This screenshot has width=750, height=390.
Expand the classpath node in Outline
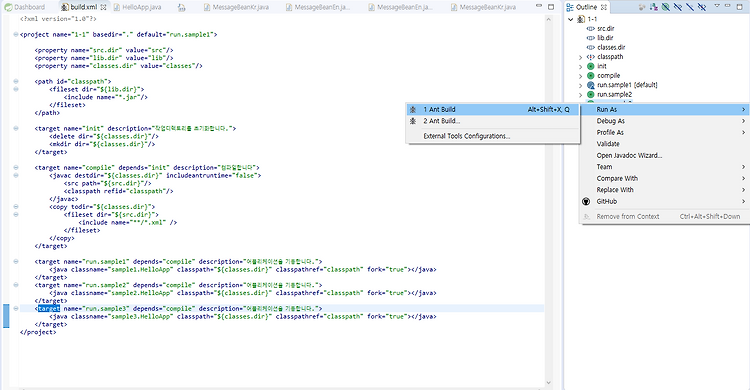(x=581, y=57)
